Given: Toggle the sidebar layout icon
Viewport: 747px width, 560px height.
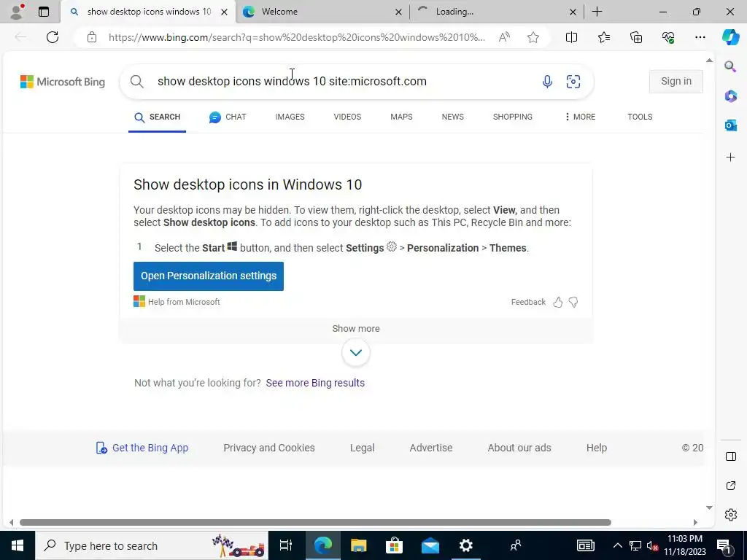Looking at the screenshot, I should (730, 456).
